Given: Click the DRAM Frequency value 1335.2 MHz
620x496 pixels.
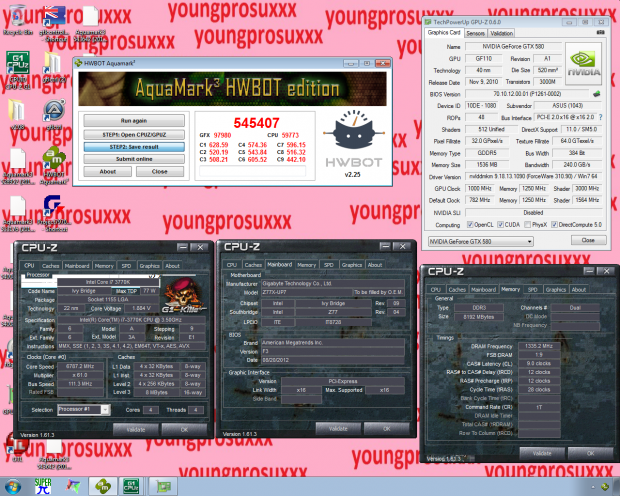Looking at the screenshot, I should tap(539, 346).
